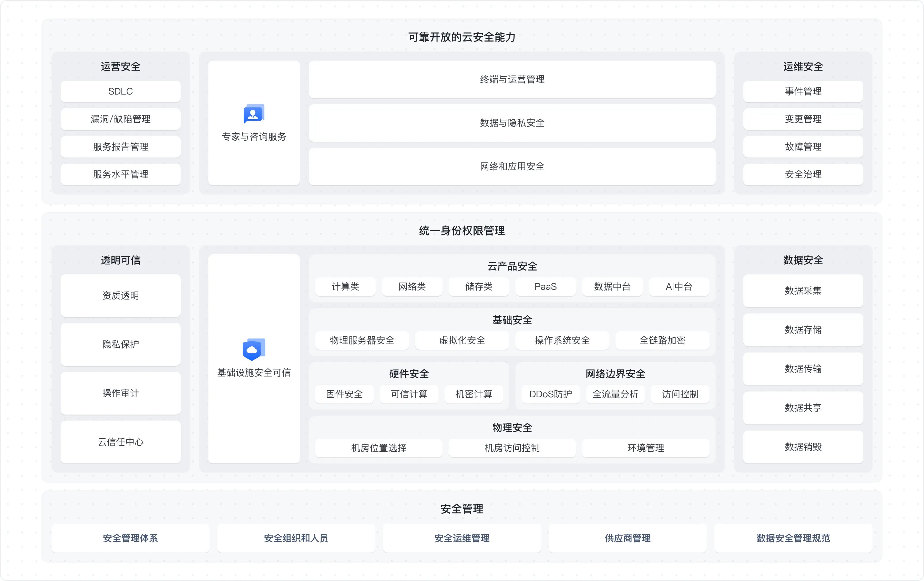Open 数据中台 chip
This screenshot has width=924, height=581.
click(x=612, y=286)
